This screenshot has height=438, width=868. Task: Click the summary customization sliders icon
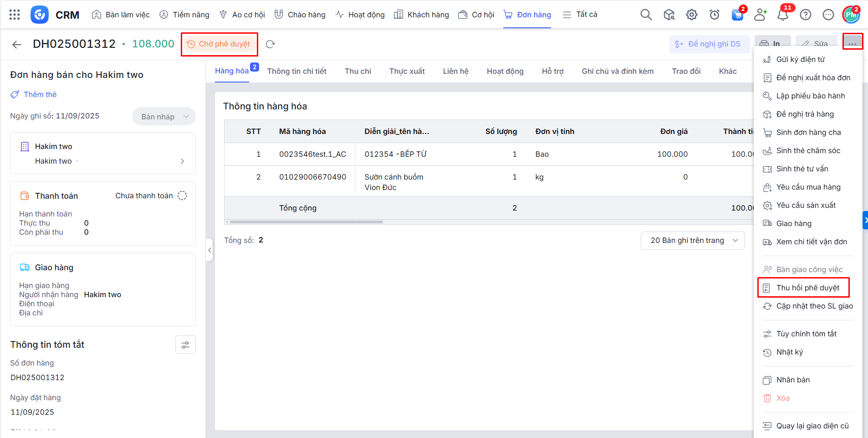click(185, 345)
